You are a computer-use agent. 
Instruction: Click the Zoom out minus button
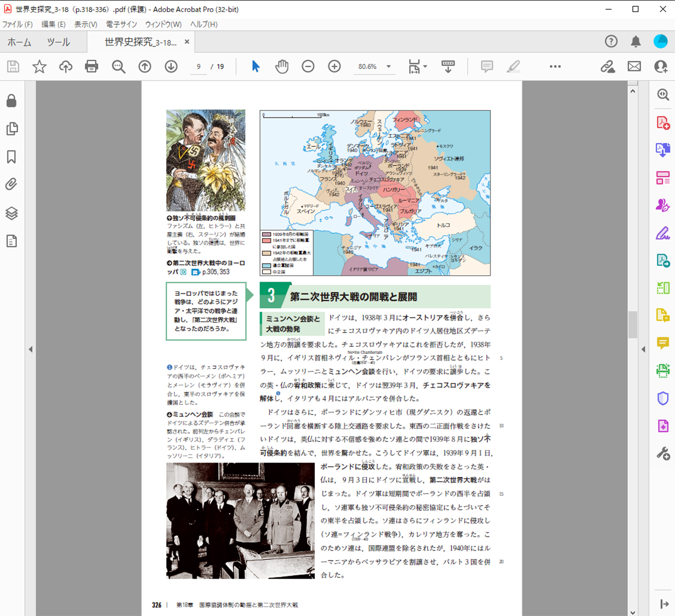(x=308, y=66)
